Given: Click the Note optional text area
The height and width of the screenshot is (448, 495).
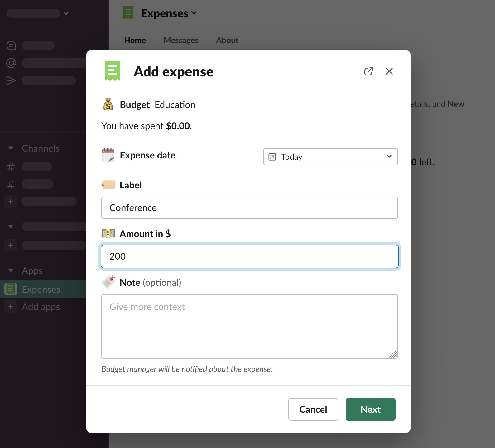Looking at the screenshot, I should pos(249,326).
